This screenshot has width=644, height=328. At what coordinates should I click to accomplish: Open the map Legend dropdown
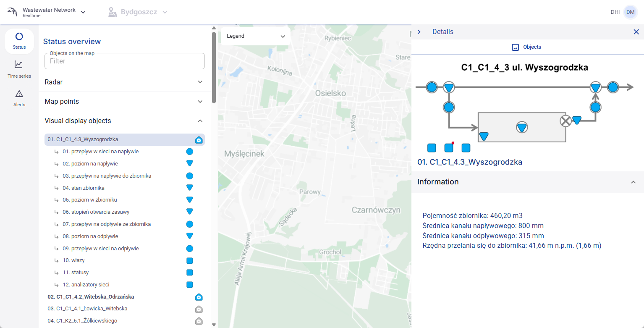(x=256, y=36)
